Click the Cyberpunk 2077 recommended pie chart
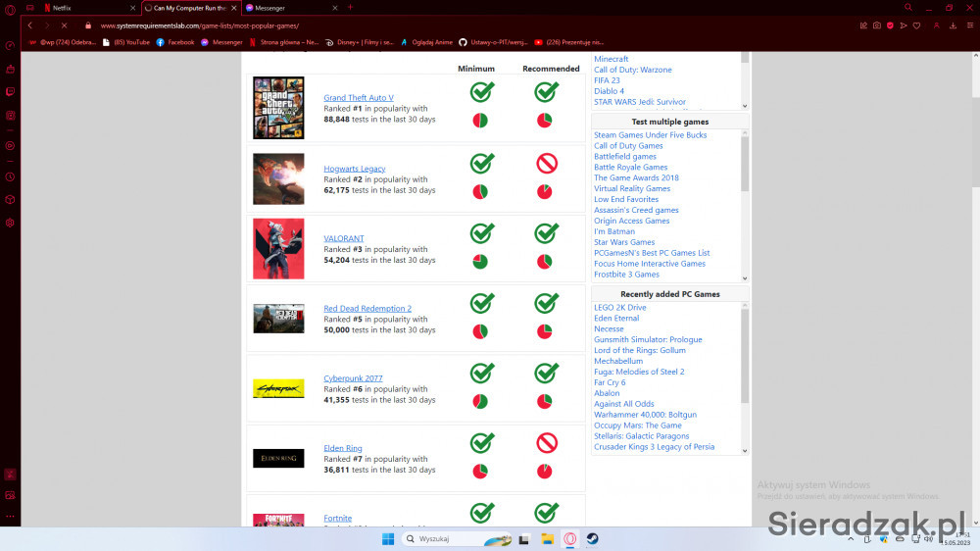Viewport: 980px width, 551px height. [x=544, y=402]
